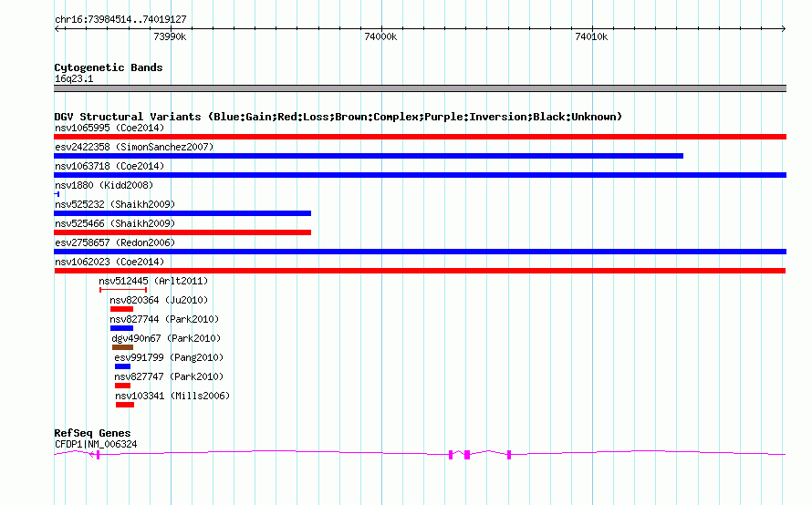Click the nsv1065995 (Coe2014) label

[109, 128]
